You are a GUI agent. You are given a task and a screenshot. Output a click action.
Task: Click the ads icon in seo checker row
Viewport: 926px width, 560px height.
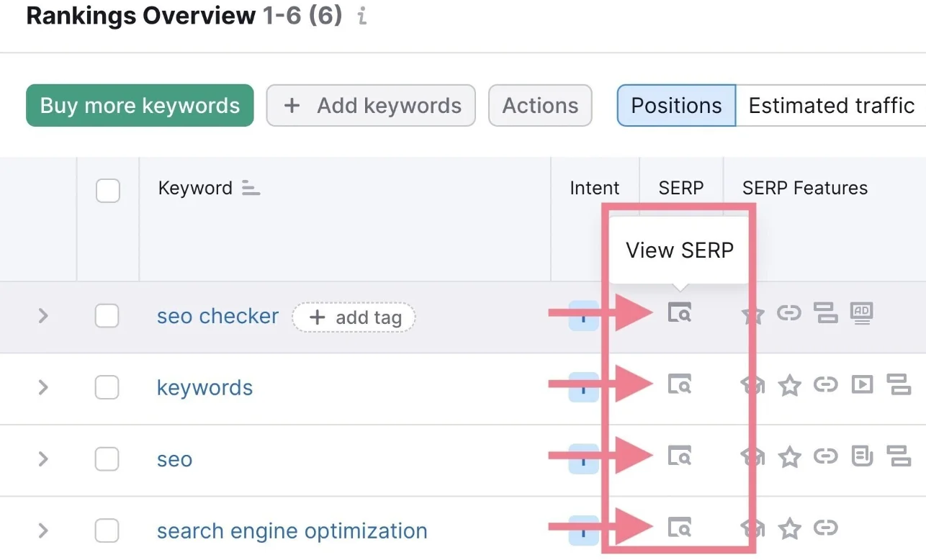pyautogui.click(x=861, y=313)
